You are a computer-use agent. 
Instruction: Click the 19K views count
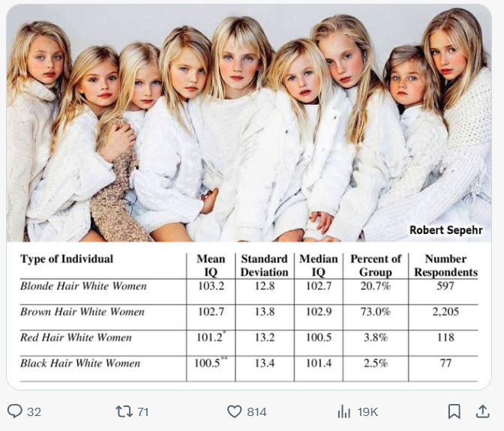367,412
